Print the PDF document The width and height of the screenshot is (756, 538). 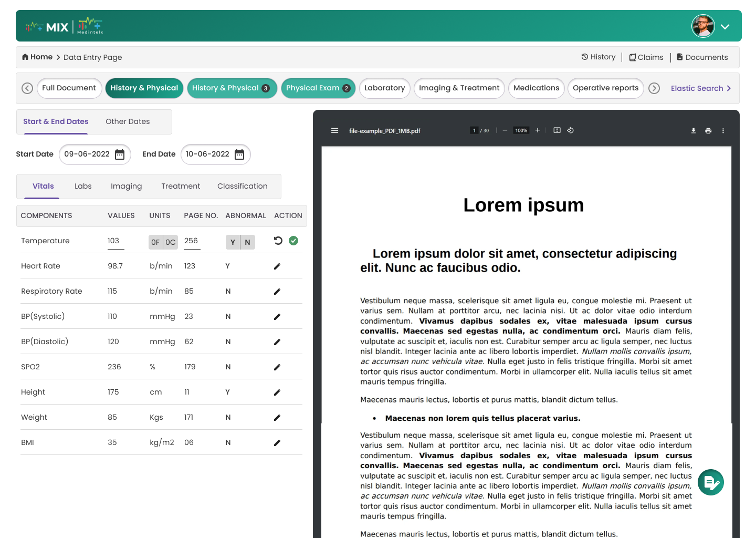click(x=708, y=131)
